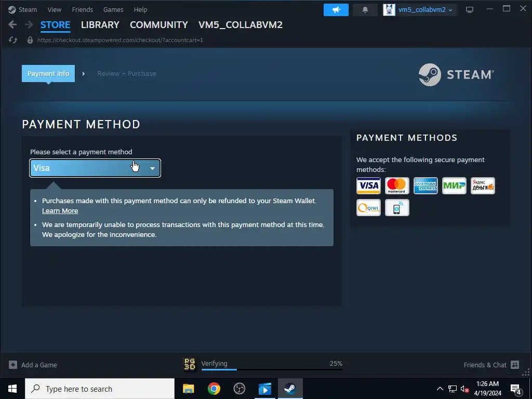This screenshot has height=399, width=532.
Task: Open OBS Studio from the taskbar
Action: 240,389
